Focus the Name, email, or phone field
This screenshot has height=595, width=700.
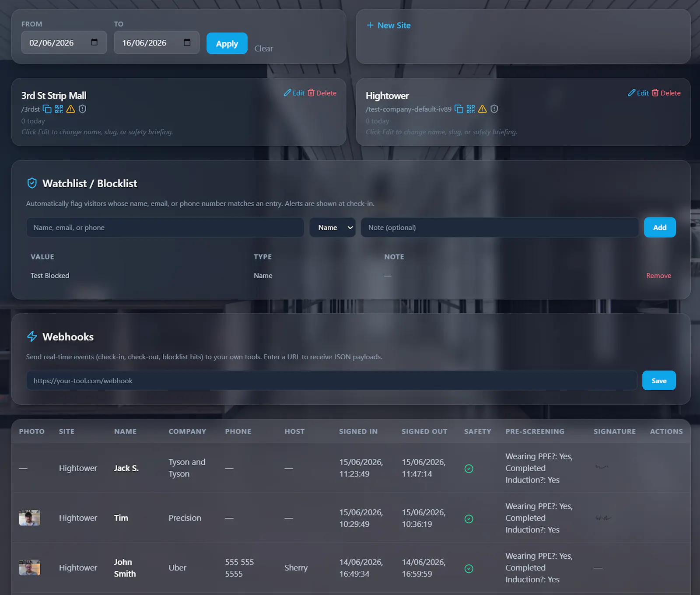(x=165, y=227)
